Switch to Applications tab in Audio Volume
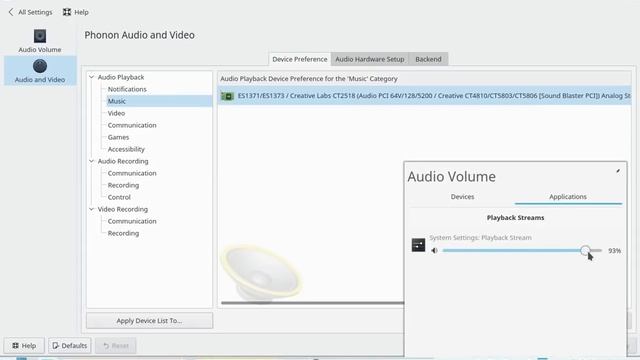The image size is (640, 360). 568,197
